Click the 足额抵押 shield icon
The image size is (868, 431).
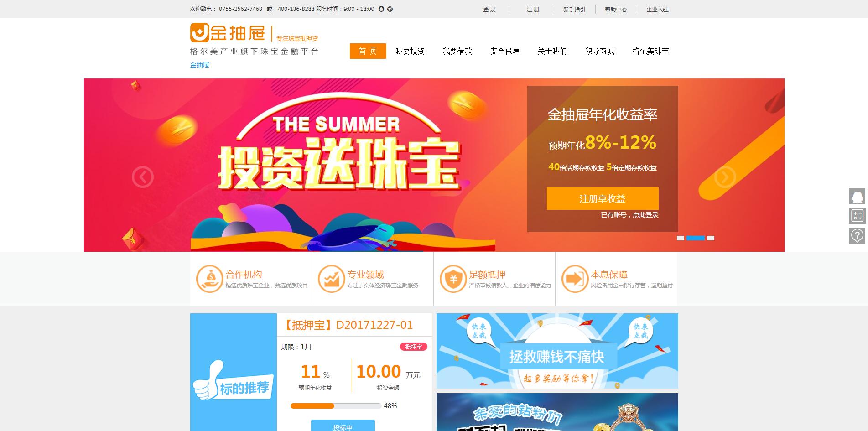coord(453,279)
